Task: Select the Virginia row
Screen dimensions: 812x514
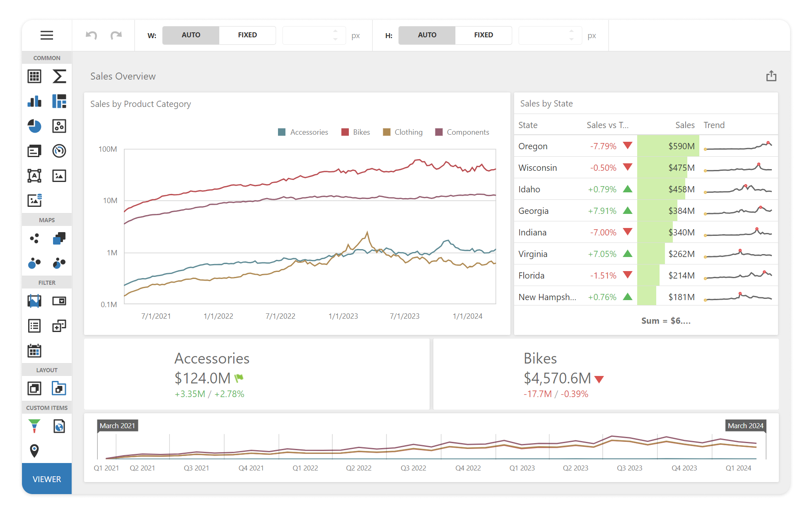Action: 646,254
